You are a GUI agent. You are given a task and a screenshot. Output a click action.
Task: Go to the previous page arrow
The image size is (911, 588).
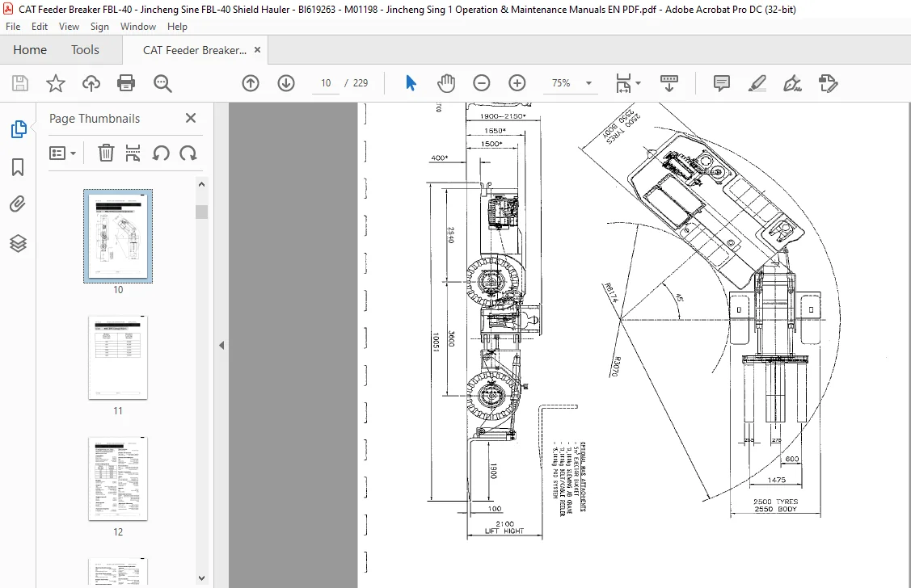coord(251,83)
